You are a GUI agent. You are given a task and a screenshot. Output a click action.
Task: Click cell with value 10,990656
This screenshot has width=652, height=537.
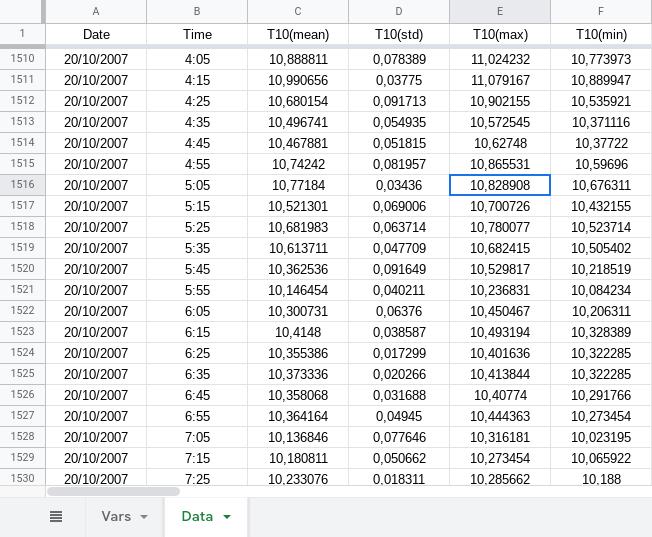pyautogui.click(x=298, y=80)
